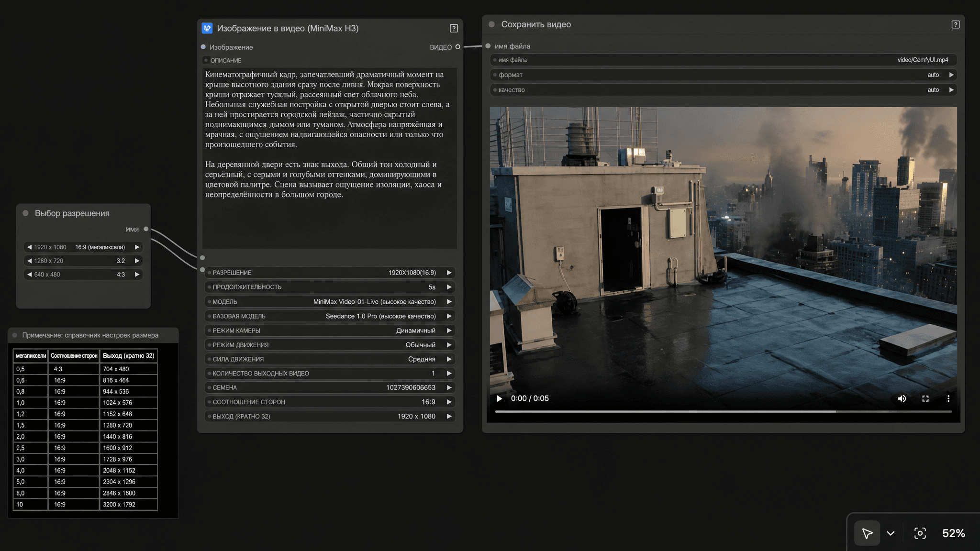Collapse the Выбор разрешения node dot

[25, 213]
